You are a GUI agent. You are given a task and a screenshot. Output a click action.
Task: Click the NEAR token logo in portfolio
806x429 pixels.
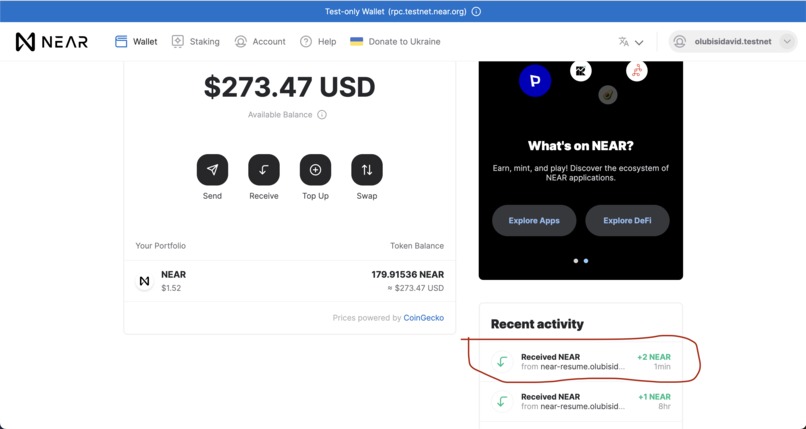(x=144, y=281)
